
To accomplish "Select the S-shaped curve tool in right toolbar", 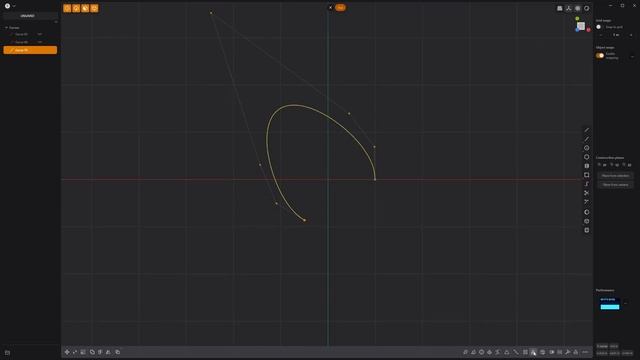I will (587, 184).
